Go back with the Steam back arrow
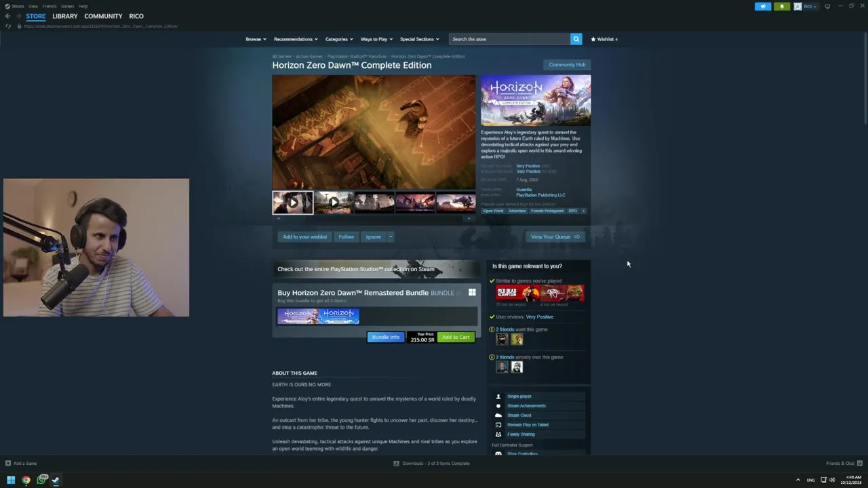 pyautogui.click(x=7, y=16)
